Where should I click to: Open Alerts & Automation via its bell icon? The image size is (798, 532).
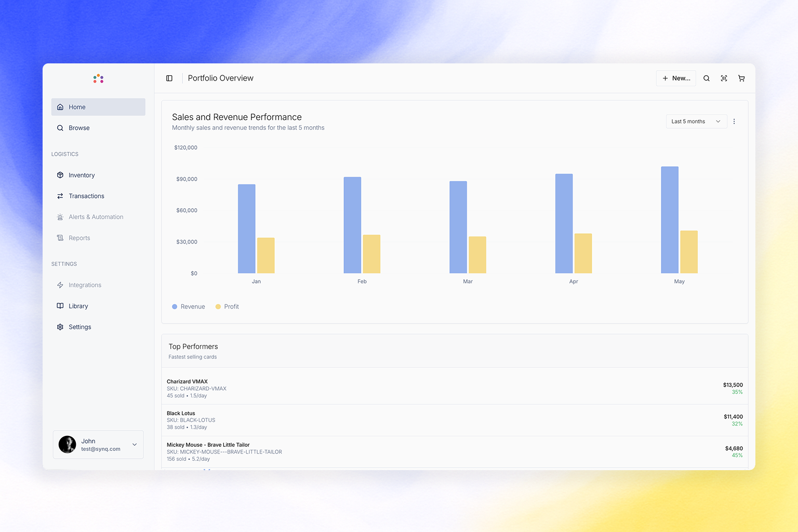[x=60, y=217]
